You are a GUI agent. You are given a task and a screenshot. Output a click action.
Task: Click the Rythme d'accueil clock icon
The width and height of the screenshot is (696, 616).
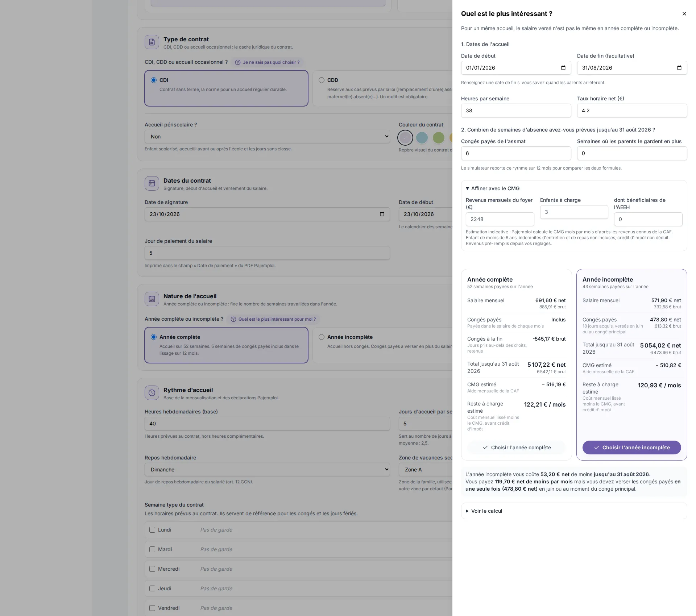point(152,393)
